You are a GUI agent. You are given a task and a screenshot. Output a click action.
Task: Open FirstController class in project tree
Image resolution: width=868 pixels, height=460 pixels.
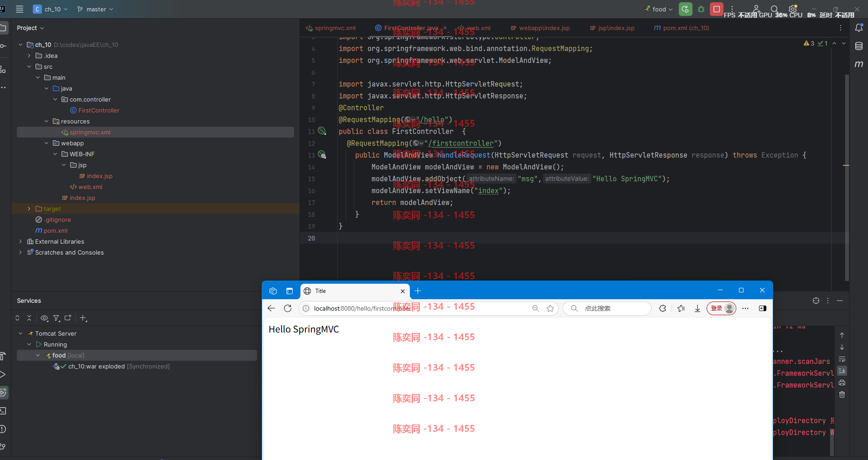(95, 110)
